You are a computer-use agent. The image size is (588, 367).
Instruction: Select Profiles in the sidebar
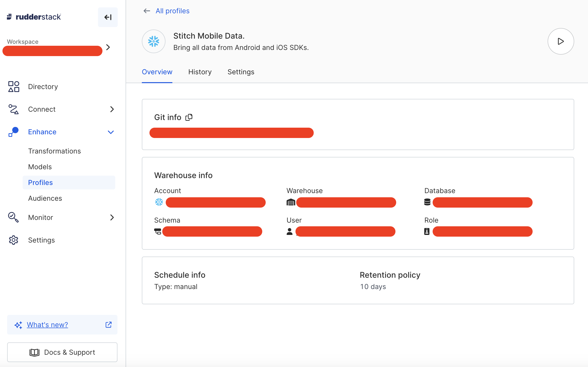[69, 183]
